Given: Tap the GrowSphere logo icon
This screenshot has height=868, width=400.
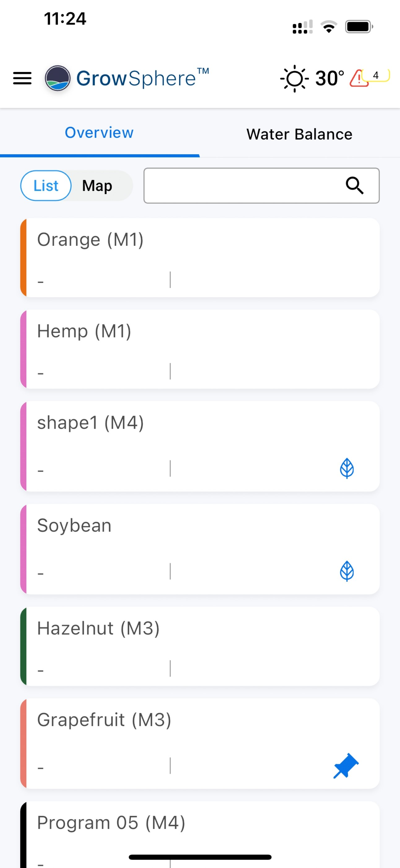Looking at the screenshot, I should pyautogui.click(x=58, y=78).
